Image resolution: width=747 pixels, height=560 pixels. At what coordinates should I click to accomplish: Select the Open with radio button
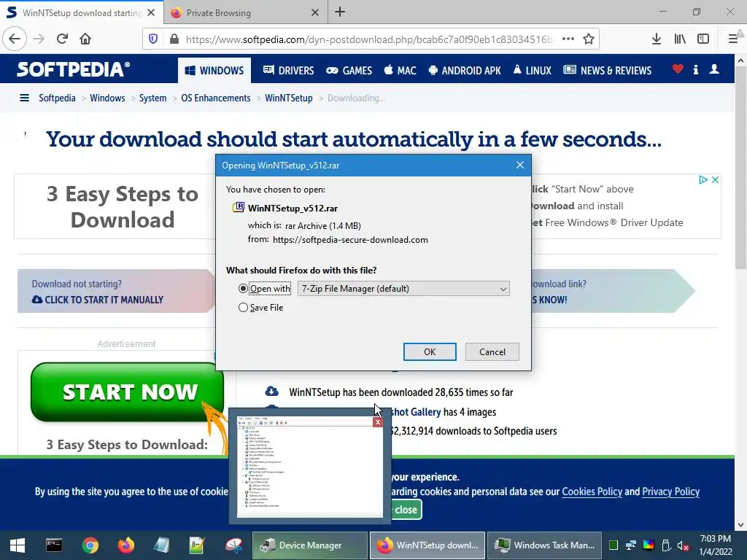(243, 289)
